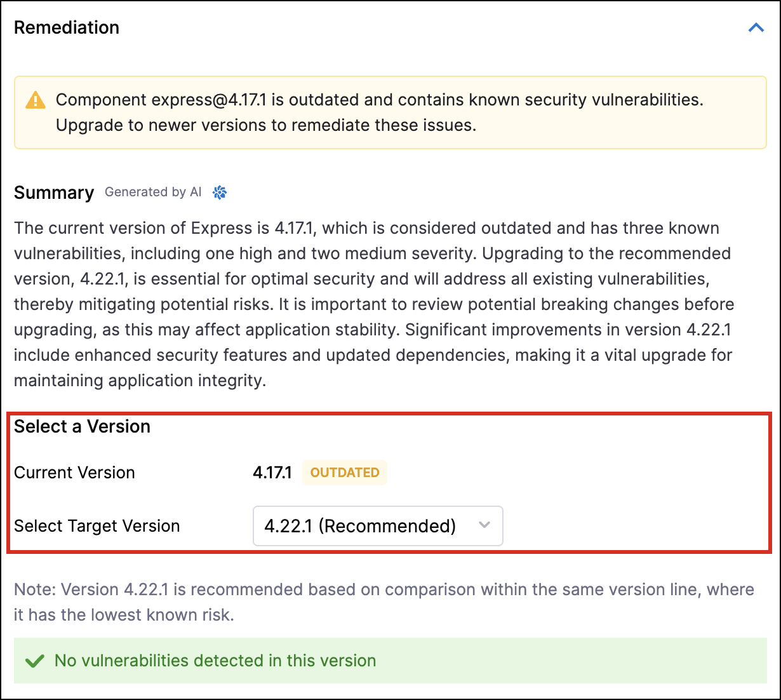Click the AI-generated summary paragraph
The height and width of the screenshot is (700, 781).
click(x=373, y=304)
